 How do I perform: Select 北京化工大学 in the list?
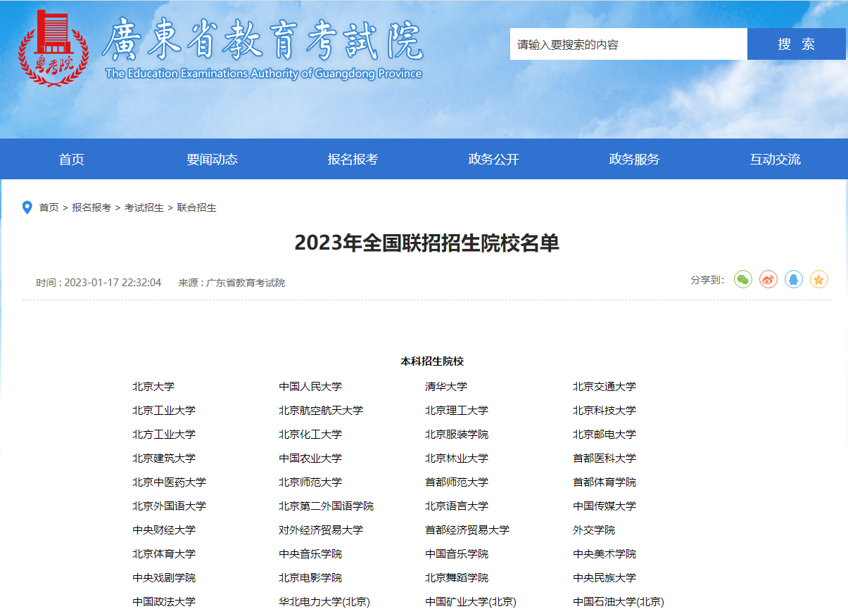[x=310, y=435]
